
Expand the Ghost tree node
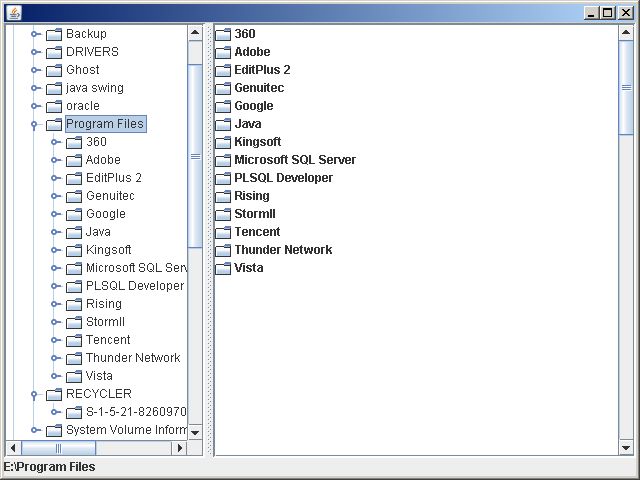pyautogui.click(x=36, y=70)
